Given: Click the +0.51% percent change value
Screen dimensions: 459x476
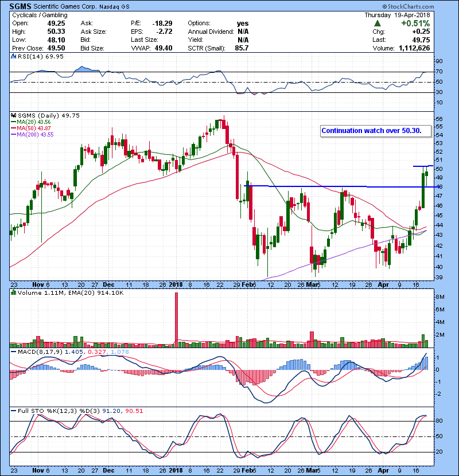Looking at the screenshot, I should (415, 24).
